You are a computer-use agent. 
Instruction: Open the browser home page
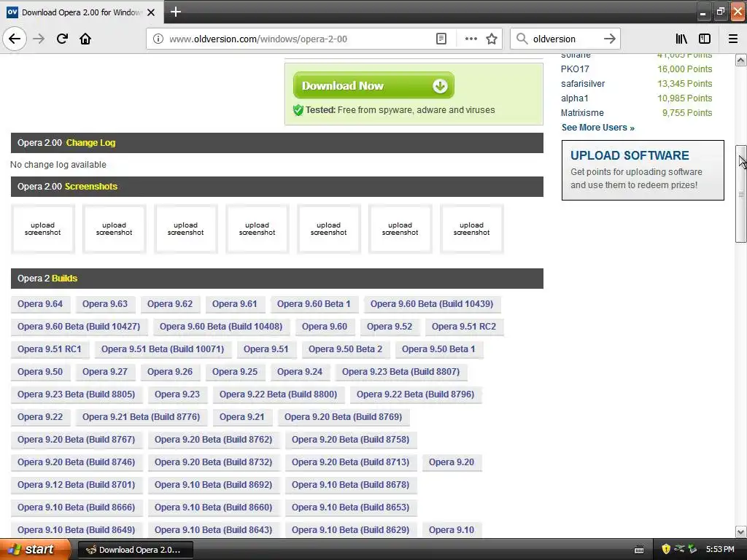pyautogui.click(x=85, y=39)
